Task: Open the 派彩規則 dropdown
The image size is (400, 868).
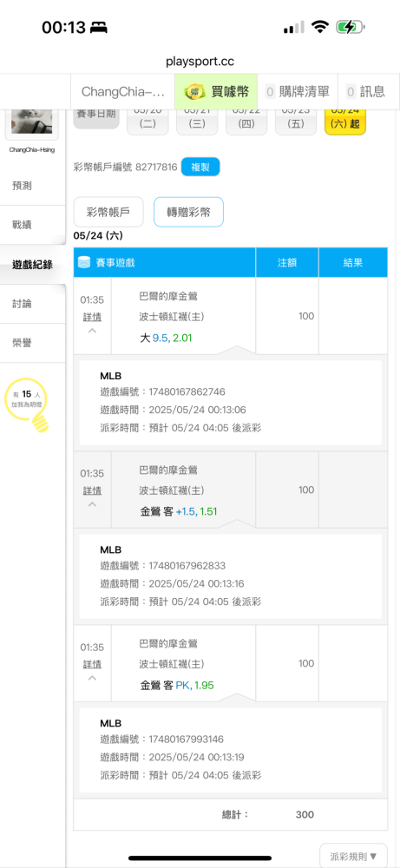Action: click(353, 857)
